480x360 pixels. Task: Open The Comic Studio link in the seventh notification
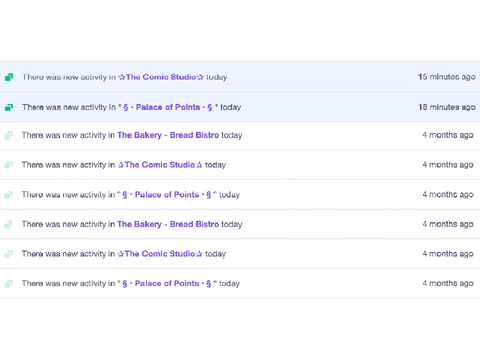pos(160,254)
